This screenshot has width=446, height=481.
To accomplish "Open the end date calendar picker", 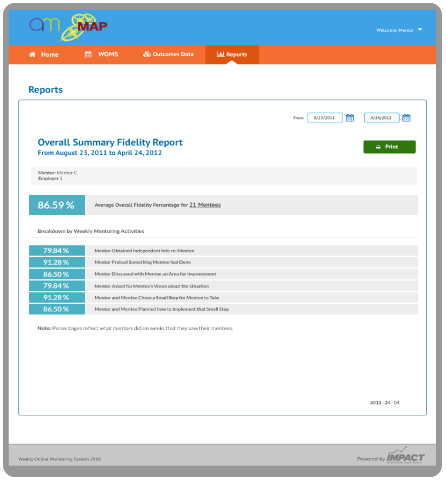I will [x=406, y=118].
